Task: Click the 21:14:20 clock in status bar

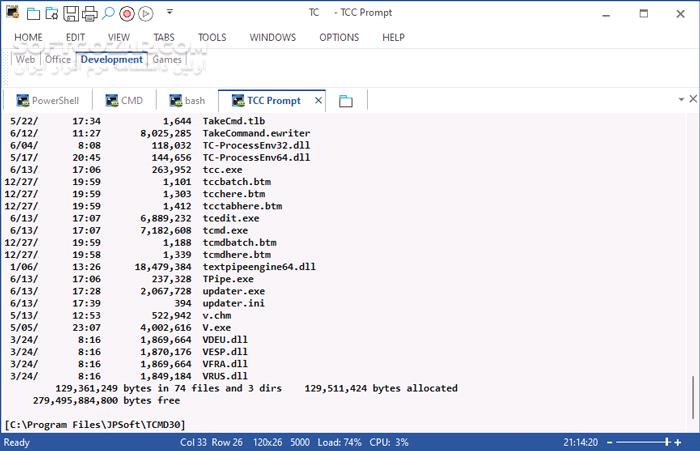Action: [580, 442]
